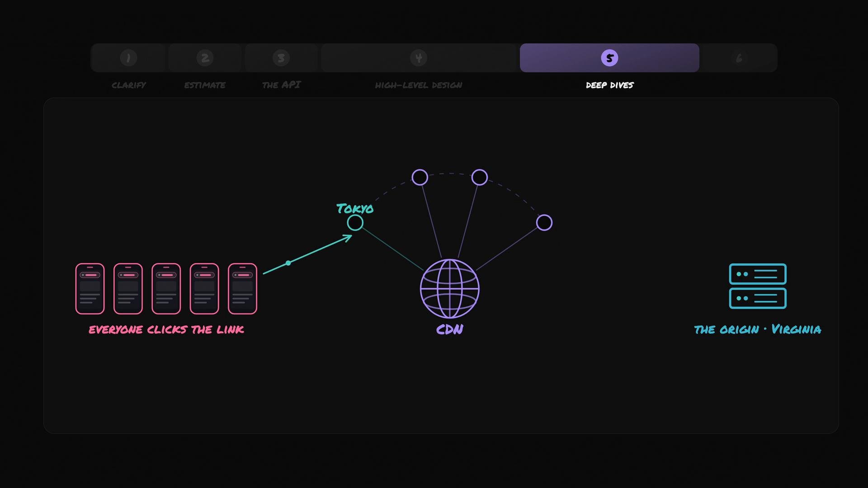Screen dimensions: 868x488
Task: Click the origin server icon
Action: (x=758, y=286)
